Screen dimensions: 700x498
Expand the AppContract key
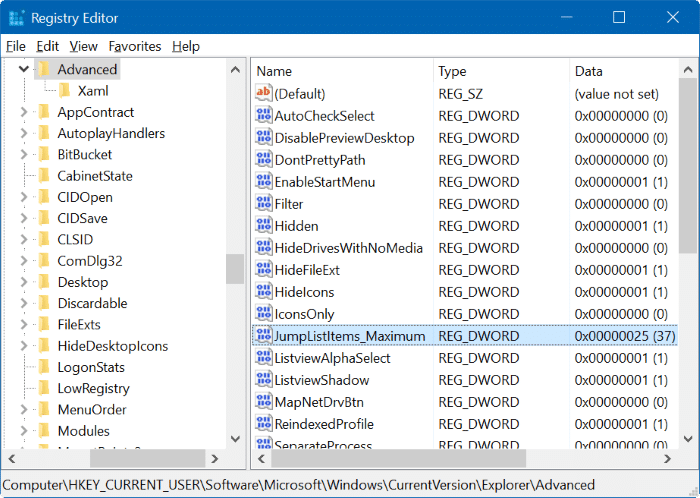[x=24, y=112]
